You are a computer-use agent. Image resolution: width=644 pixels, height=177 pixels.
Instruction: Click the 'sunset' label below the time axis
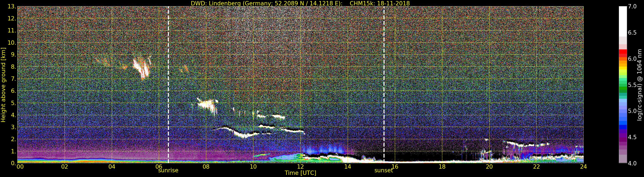tap(383, 171)
